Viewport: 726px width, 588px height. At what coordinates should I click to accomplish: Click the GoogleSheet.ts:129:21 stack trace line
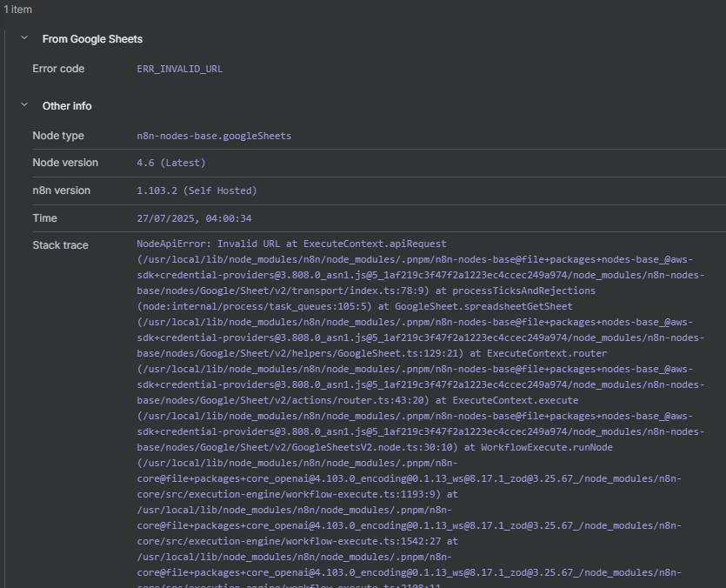tap(372, 353)
